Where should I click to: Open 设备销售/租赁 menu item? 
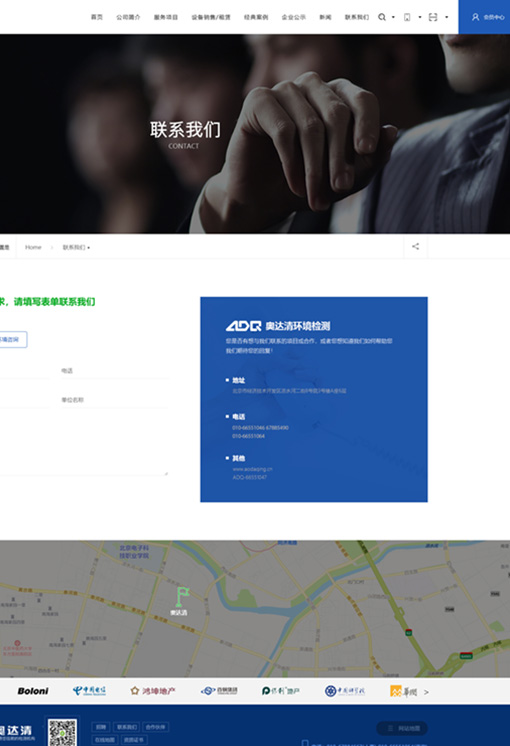coord(211,17)
